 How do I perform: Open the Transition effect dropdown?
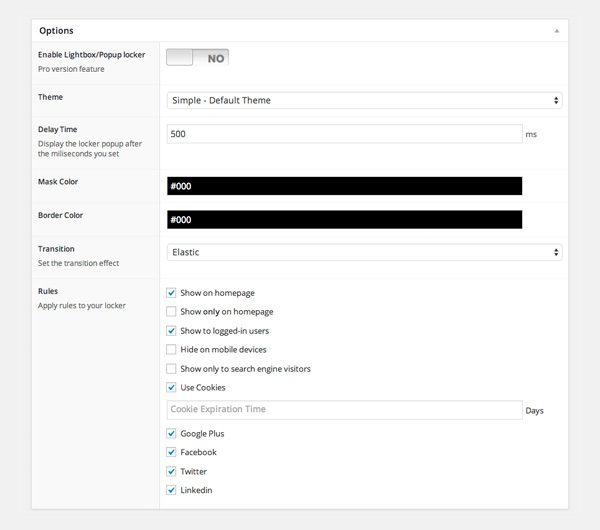[364, 253]
